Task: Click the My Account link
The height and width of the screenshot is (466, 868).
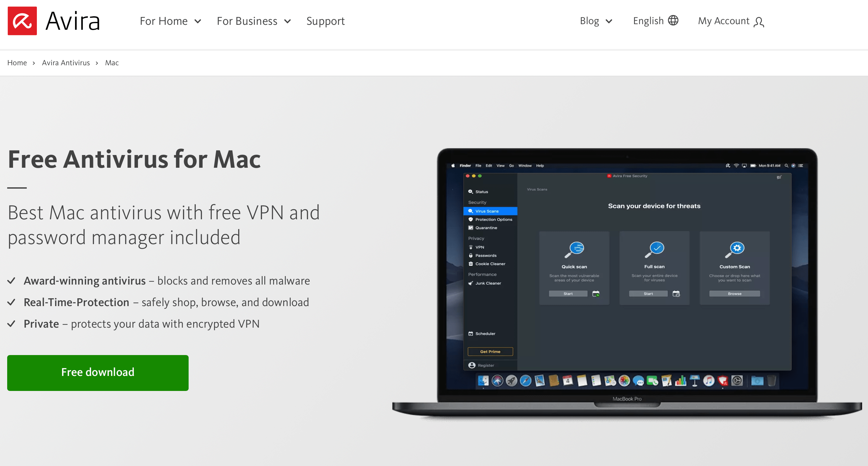Action: coord(732,21)
